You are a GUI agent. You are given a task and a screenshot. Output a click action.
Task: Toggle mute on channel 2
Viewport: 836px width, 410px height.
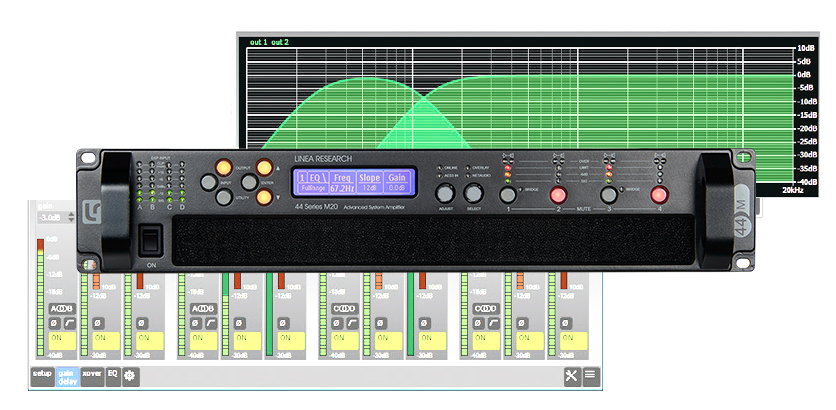[558, 194]
